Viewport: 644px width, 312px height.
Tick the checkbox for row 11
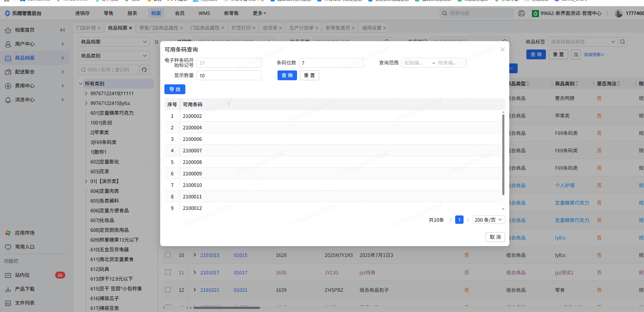pos(168,273)
